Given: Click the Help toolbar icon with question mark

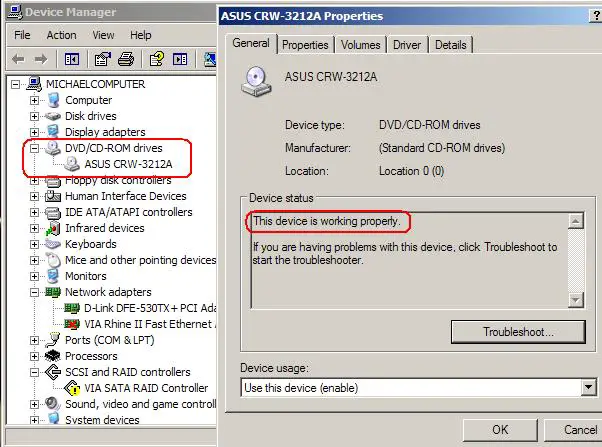Looking at the screenshot, I should click(x=157, y=59).
